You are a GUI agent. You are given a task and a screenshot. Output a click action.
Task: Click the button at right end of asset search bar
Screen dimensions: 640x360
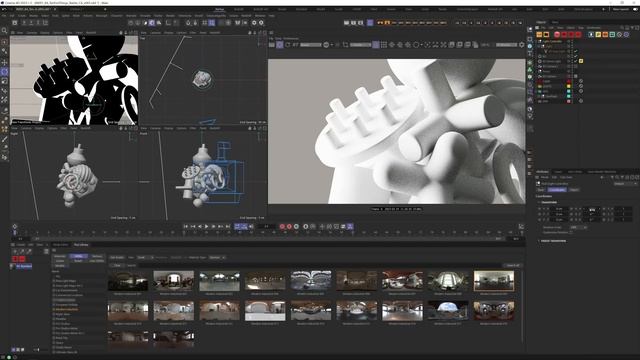(x=513, y=265)
